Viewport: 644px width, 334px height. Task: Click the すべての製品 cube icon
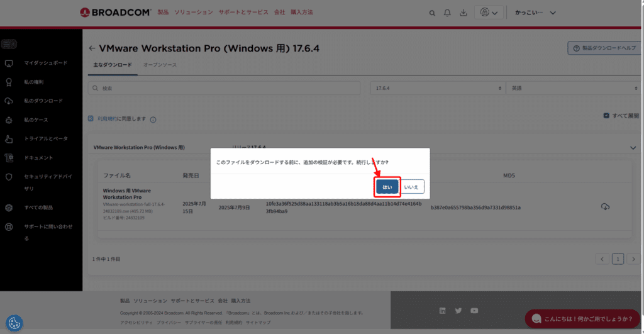pyautogui.click(x=9, y=208)
